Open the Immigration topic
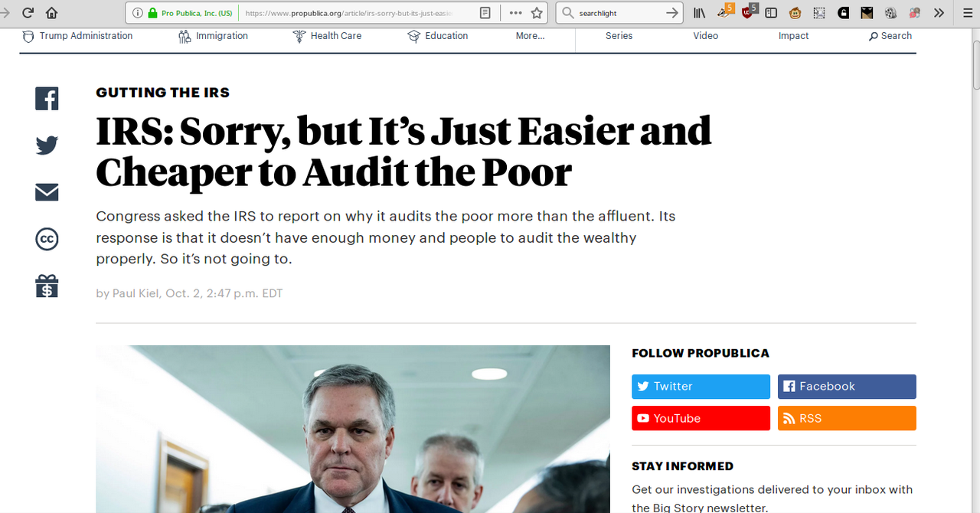 (x=213, y=36)
